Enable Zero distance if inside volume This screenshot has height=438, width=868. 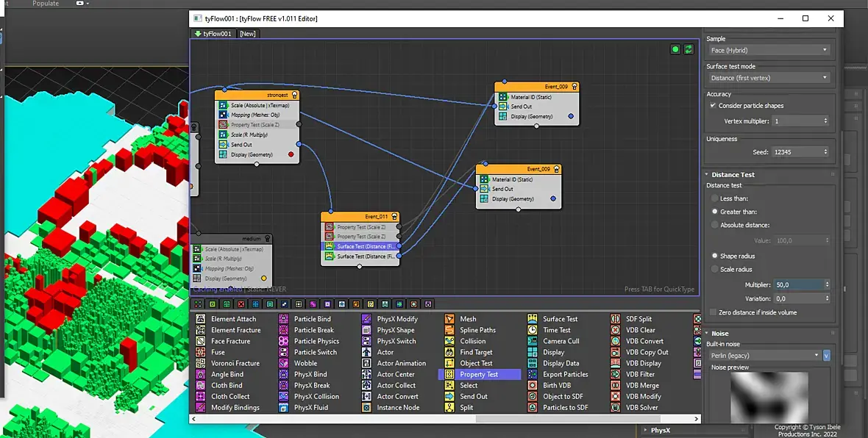click(x=713, y=312)
